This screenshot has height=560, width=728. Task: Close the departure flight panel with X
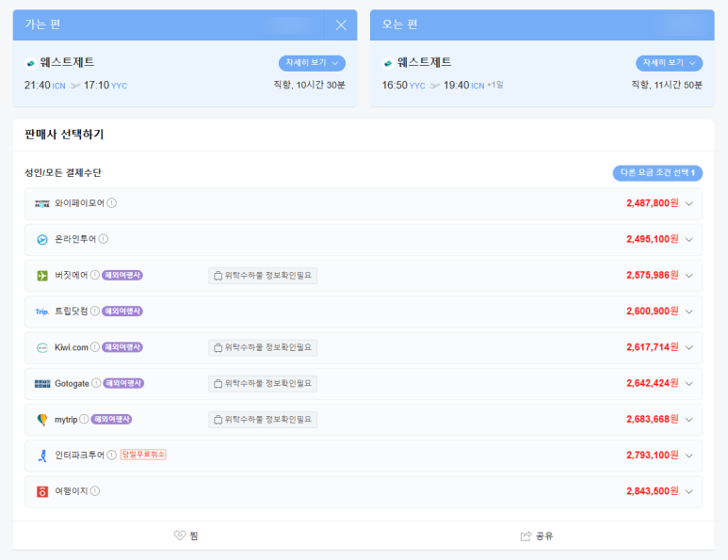tap(341, 25)
